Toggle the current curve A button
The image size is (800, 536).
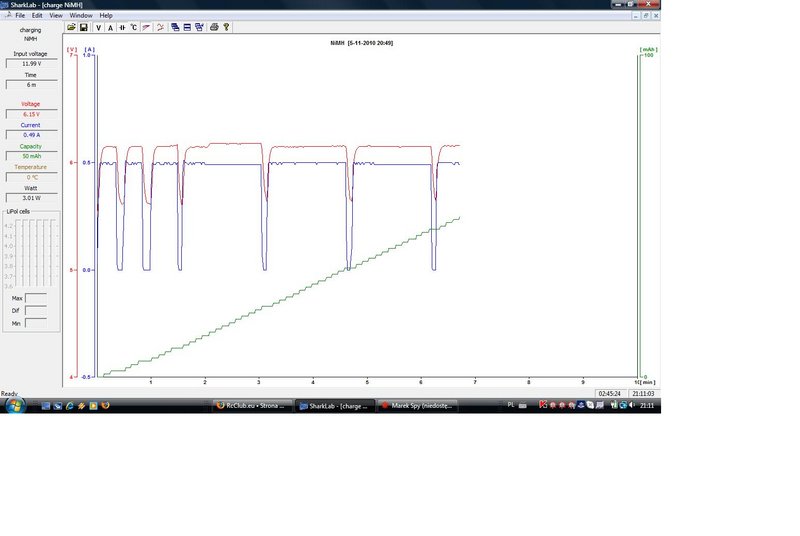(110, 28)
